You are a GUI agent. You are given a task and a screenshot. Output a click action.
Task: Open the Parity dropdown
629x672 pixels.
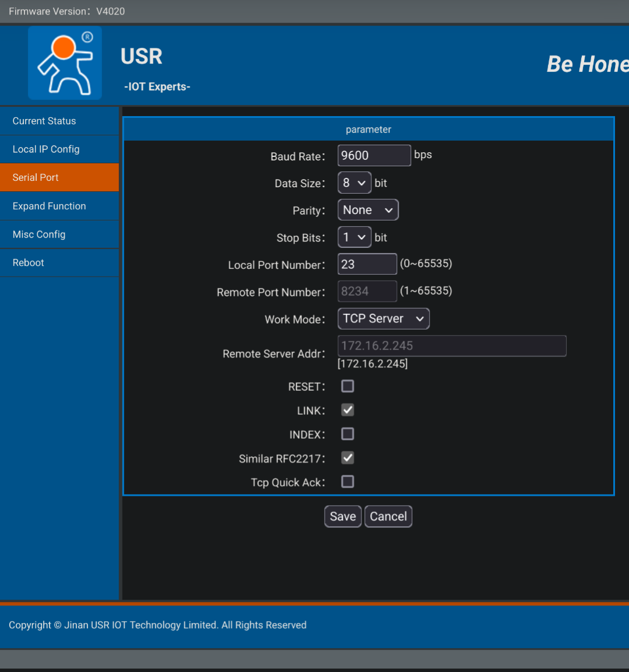tap(368, 210)
